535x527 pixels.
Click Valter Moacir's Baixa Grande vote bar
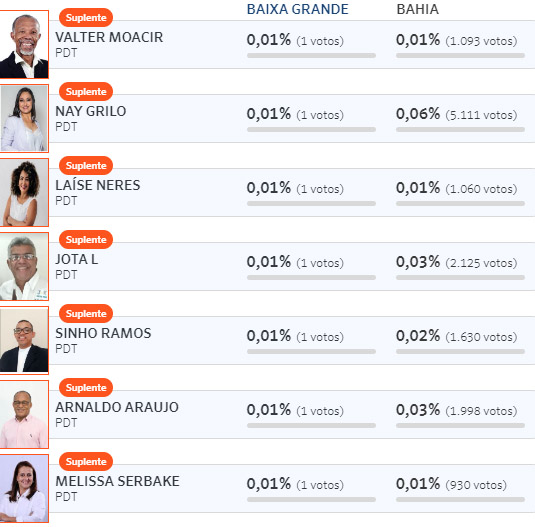coord(311,56)
